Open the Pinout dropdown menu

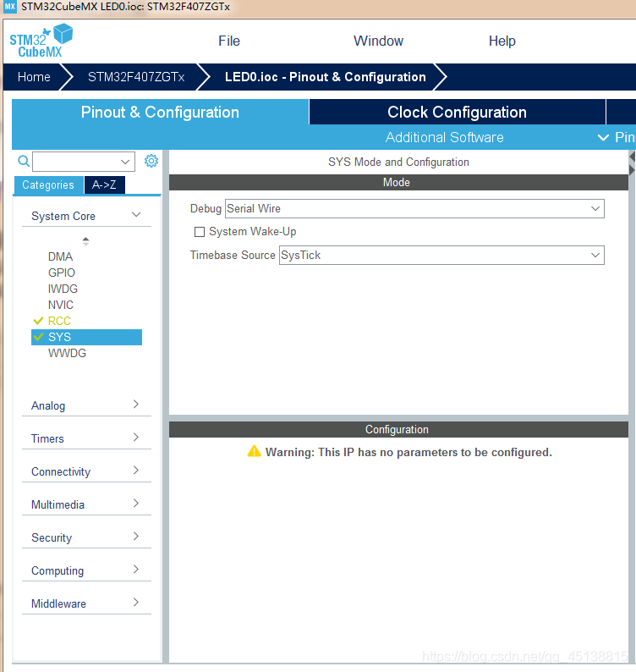[616, 137]
